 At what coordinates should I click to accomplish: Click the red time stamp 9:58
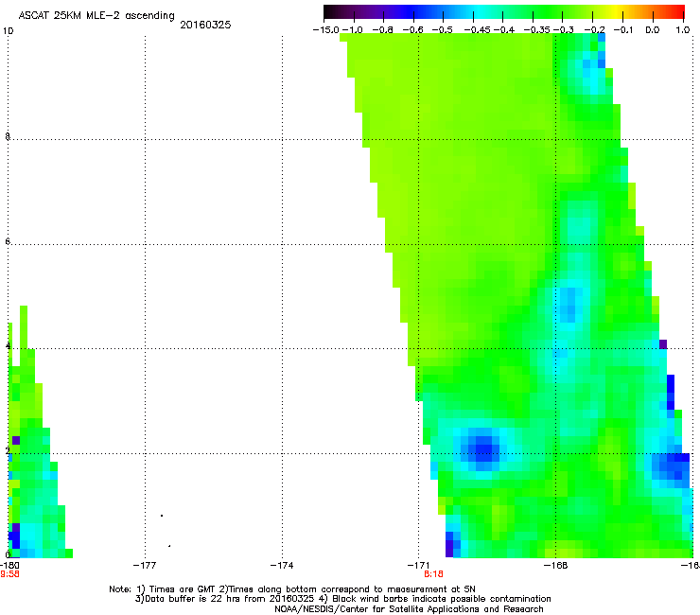coord(9,574)
